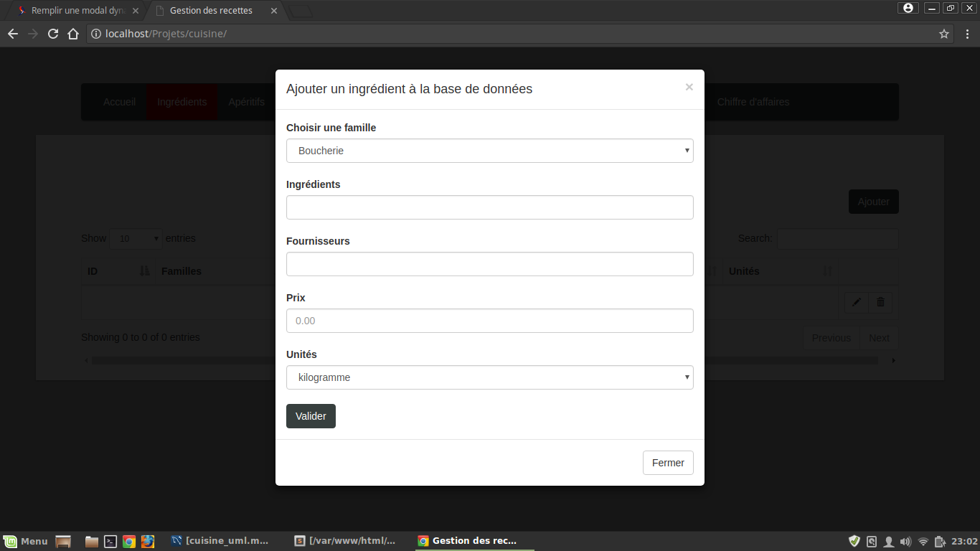Screen dimensions: 980x551
Task: Switch to cuisine_uml taskbar window
Action: 220,541
